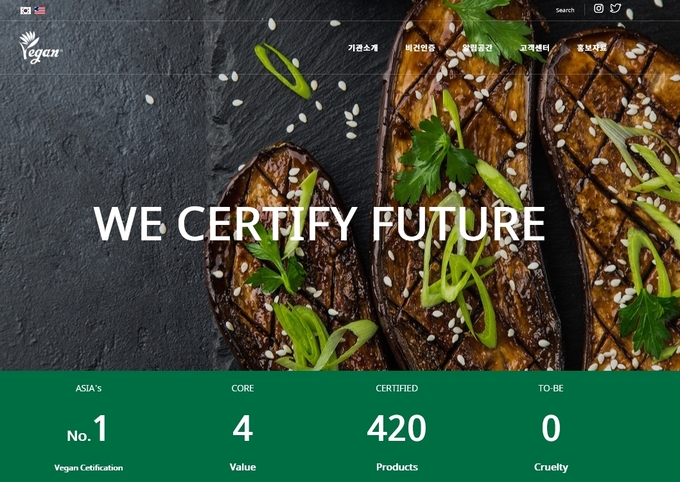Open the 기관소개 menu
680x482 pixels.
(x=363, y=48)
